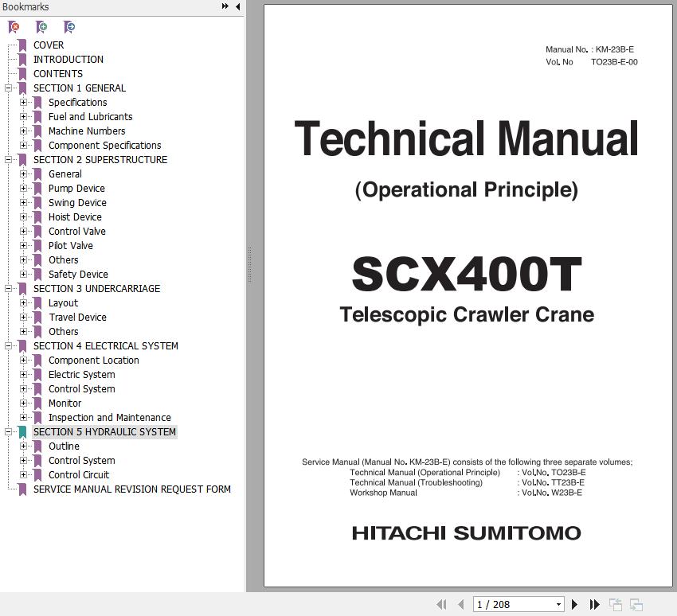The width and height of the screenshot is (677, 616).
Task: Jump to the last page
Action: coord(594,604)
